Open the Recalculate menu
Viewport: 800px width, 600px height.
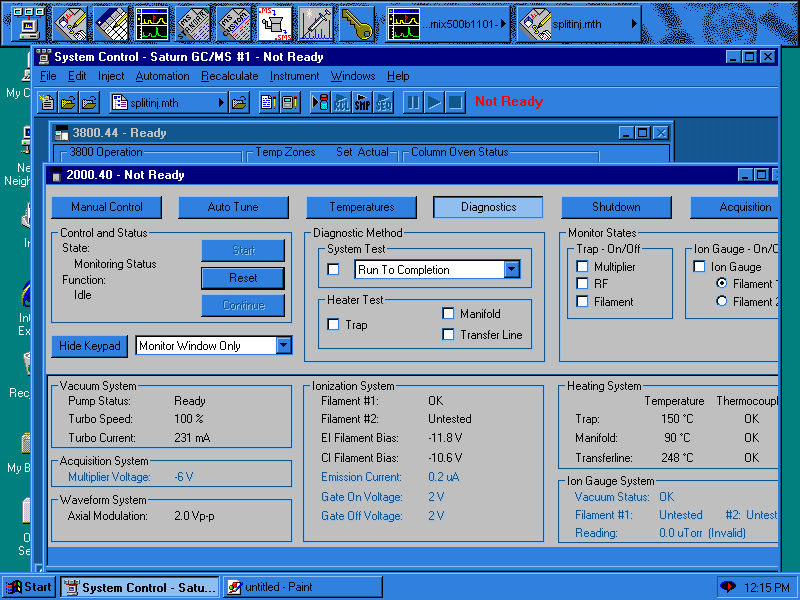point(230,76)
